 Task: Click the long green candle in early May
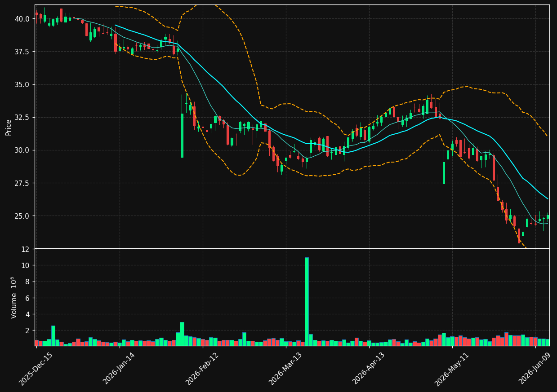pos(444,173)
